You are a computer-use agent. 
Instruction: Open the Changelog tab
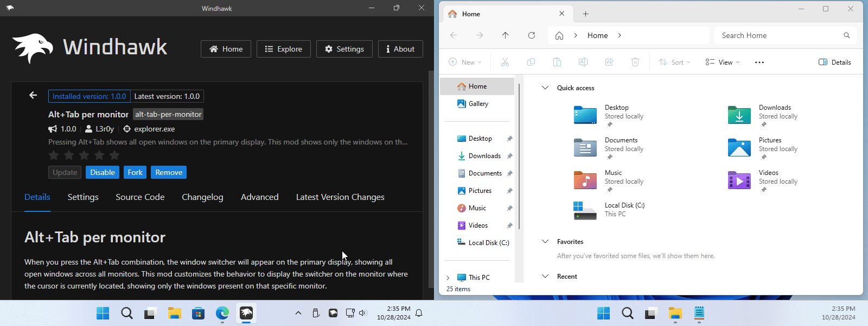click(x=202, y=197)
